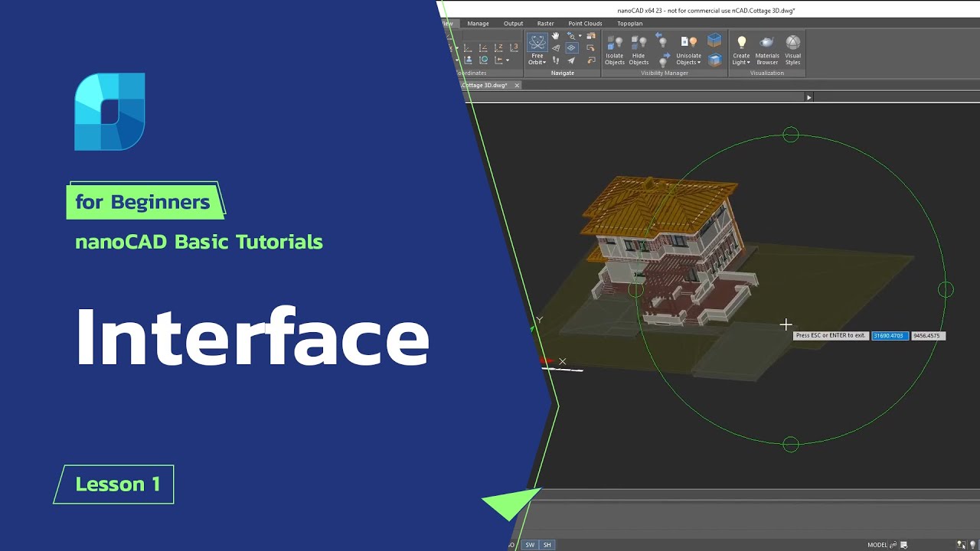Open the Raster ribbon tab
Image resolution: width=980 pixels, height=551 pixels.
545,24
